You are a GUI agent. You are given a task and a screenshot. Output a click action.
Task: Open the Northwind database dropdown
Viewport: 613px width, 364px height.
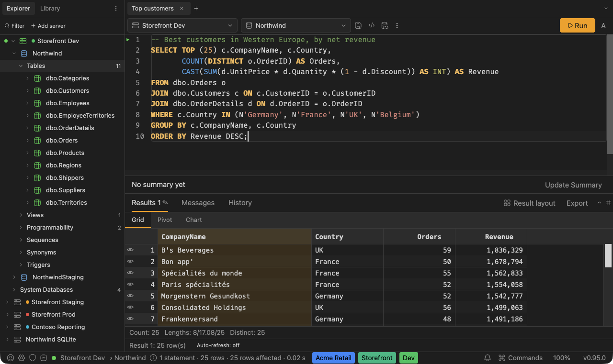[295, 25]
